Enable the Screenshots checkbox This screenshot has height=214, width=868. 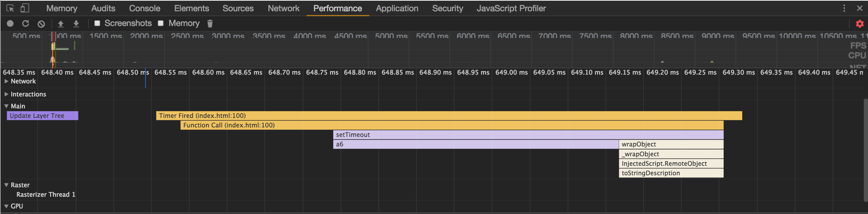click(x=97, y=23)
